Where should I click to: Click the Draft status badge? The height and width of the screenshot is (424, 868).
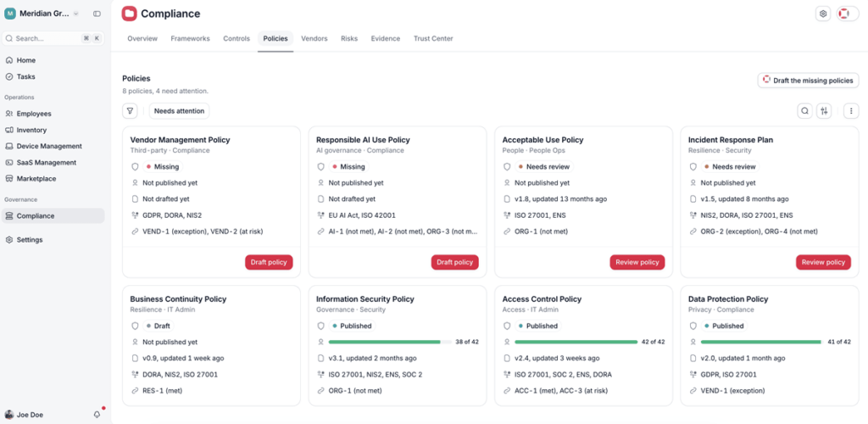(x=159, y=326)
